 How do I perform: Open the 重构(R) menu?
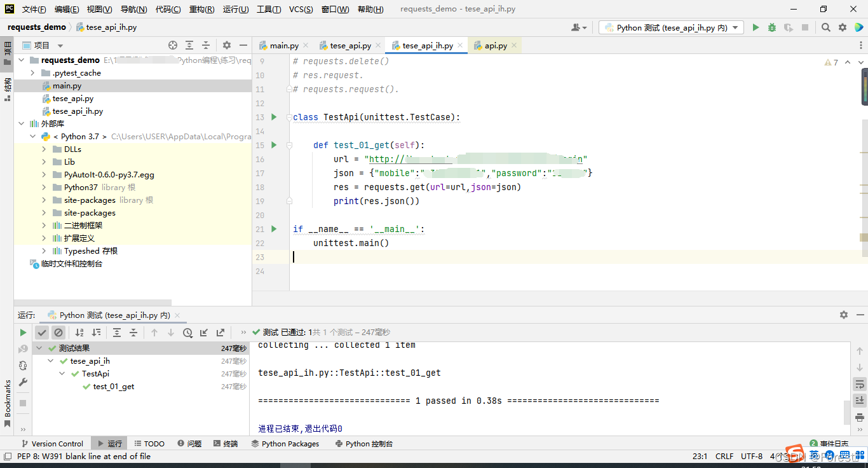point(201,9)
